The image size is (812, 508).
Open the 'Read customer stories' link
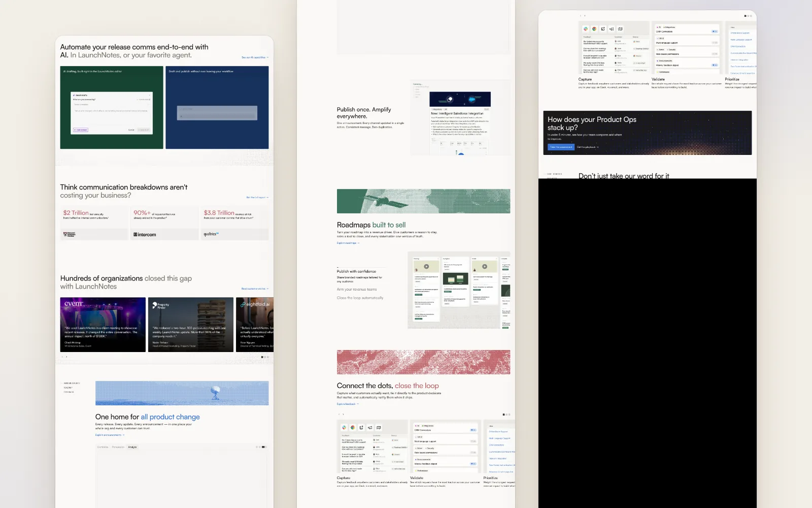[255, 289]
